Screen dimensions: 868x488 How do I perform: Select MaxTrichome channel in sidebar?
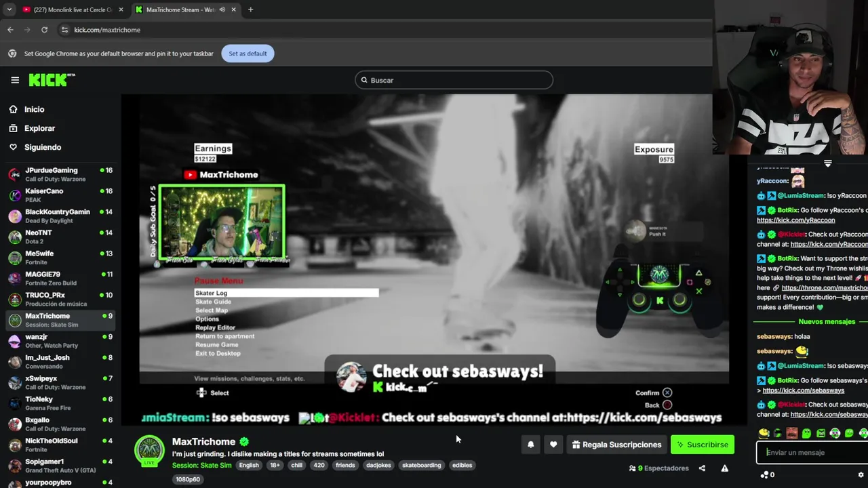click(x=60, y=320)
